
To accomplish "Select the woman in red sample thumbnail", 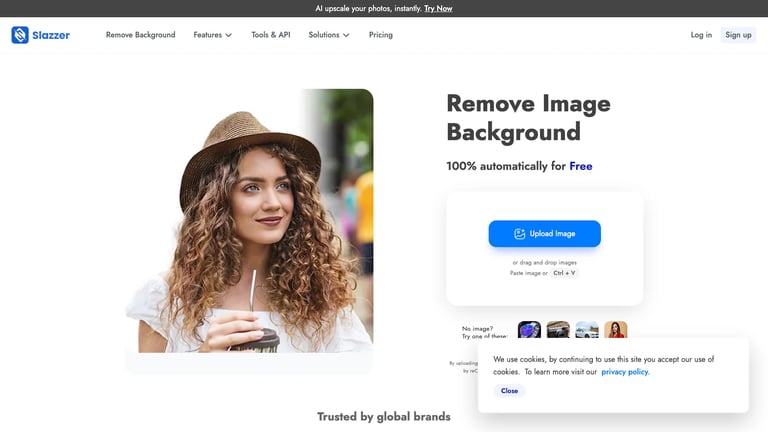I will (x=616, y=330).
